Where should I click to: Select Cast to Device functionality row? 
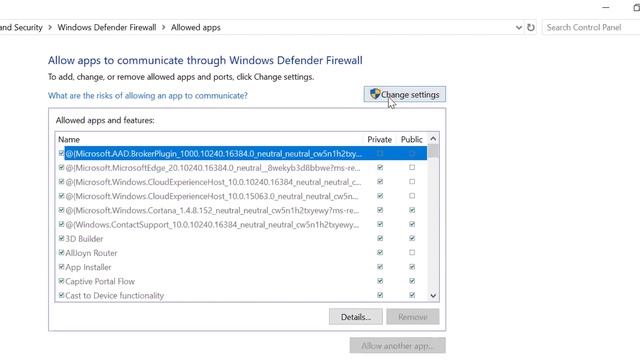pyautogui.click(x=242, y=295)
